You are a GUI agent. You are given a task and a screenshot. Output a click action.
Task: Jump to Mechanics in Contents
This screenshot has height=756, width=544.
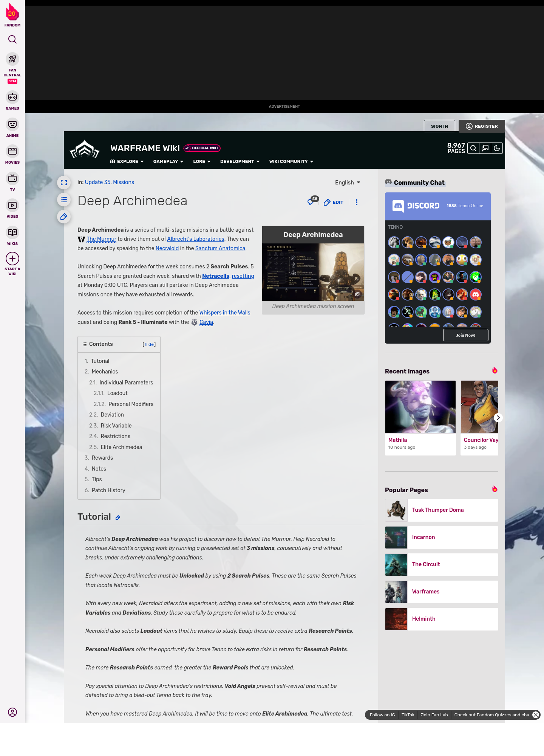tap(105, 372)
